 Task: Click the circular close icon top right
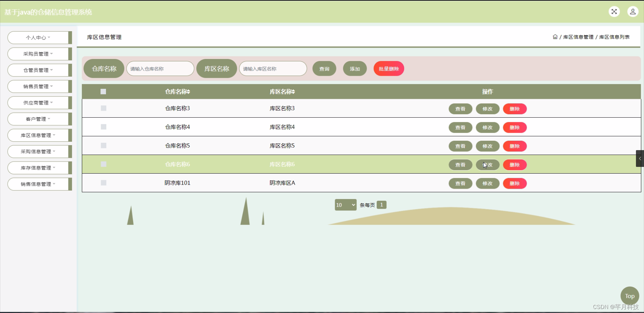[x=614, y=11]
